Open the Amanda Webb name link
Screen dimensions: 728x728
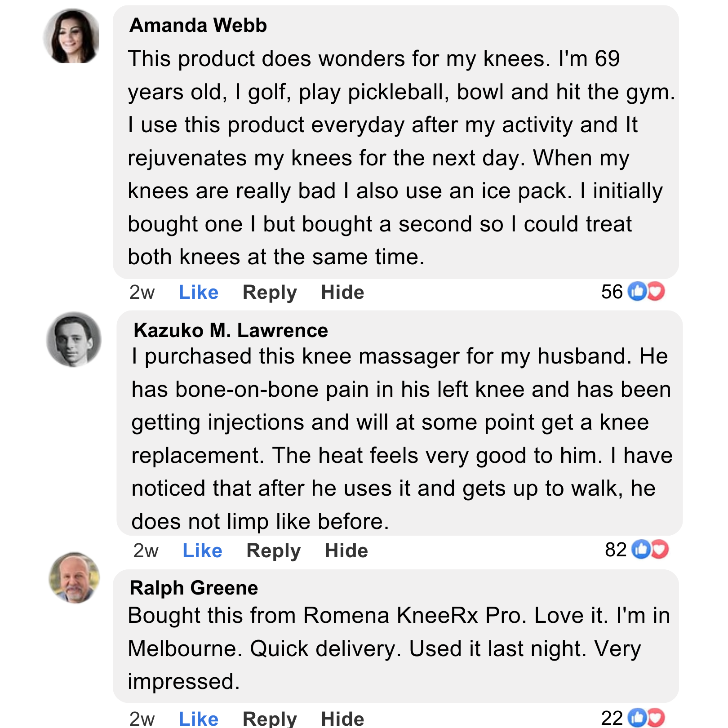(198, 26)
